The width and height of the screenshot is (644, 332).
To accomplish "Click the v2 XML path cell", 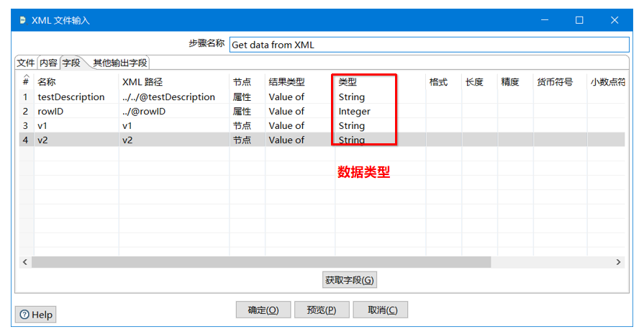I will [173, 140].
